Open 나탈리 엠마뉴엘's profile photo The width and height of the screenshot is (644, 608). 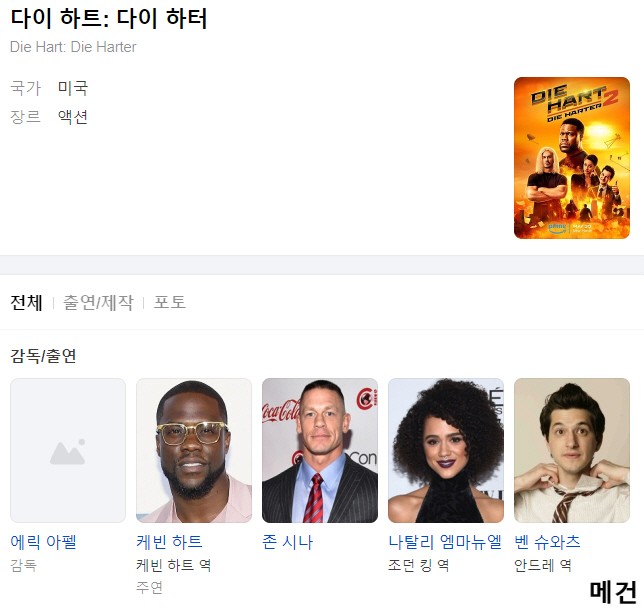[446, 451]
